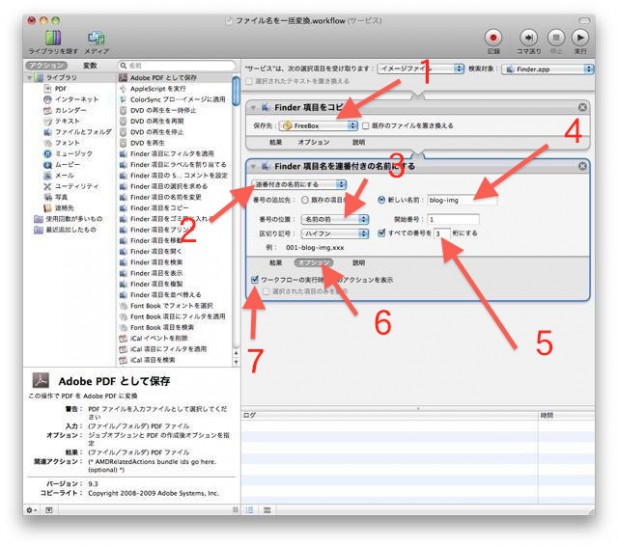Viewport: 618px width, 547px height.
Task: Select the 新しい名前 radio button
Action: (381, 199)
